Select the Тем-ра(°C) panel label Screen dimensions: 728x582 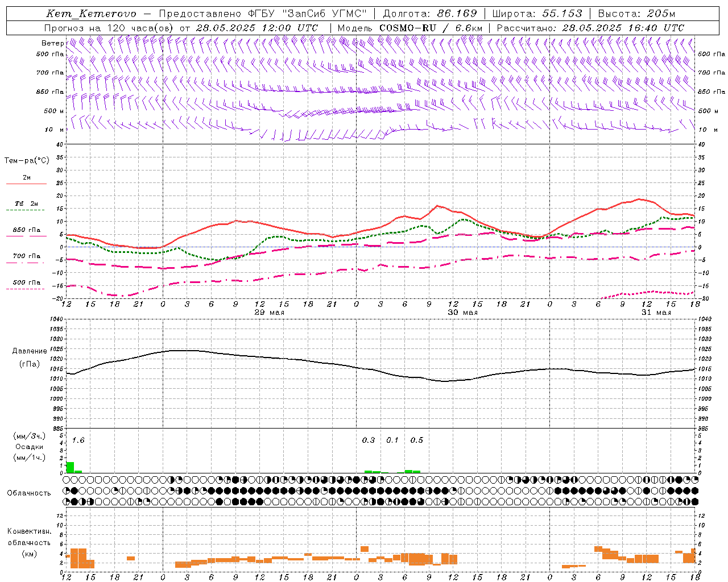pyautogui.click(x=27, y=161)
